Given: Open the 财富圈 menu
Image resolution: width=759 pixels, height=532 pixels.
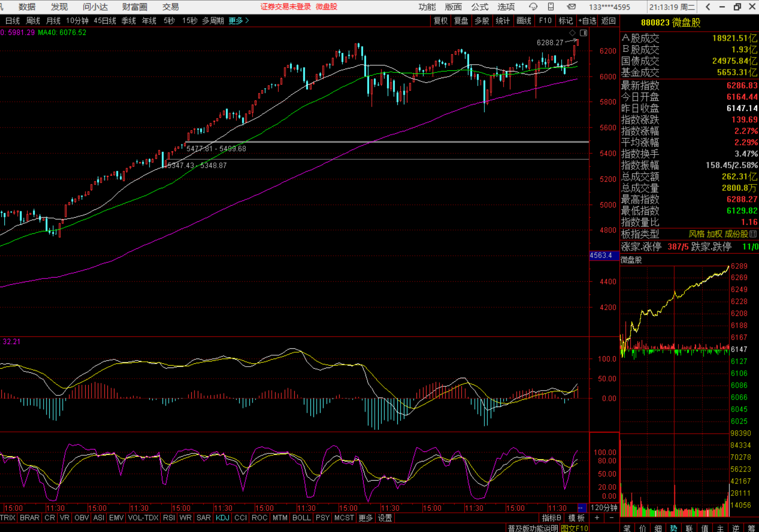Looking at the screenshot, I should 135,7.
